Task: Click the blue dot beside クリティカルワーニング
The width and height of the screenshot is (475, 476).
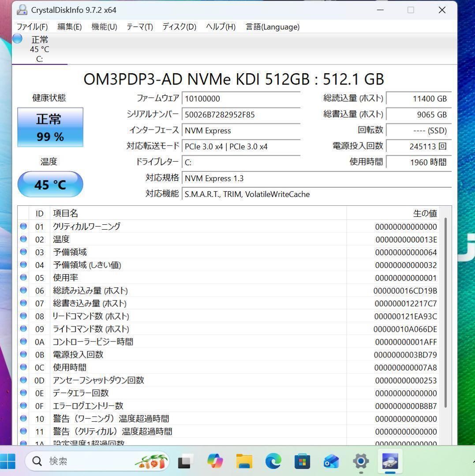Action: [23, 227]
